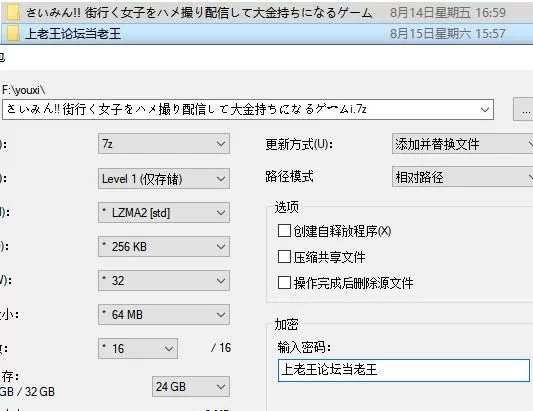The image size is (533, 411).
Task: Click the '/ 16' thread count text
Action: (221, 348)
